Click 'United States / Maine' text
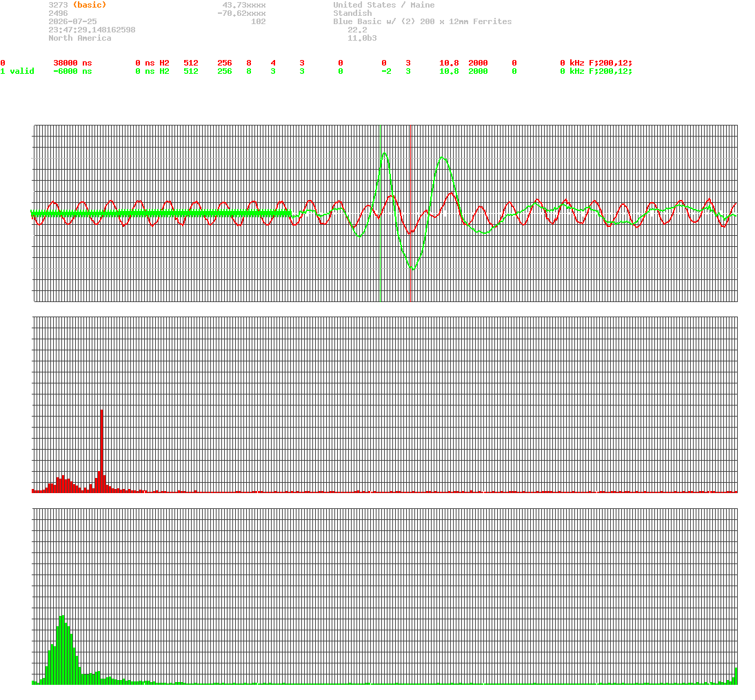Image resolution: width=755 pixels, height=700 pixels. tap(384, 5)
